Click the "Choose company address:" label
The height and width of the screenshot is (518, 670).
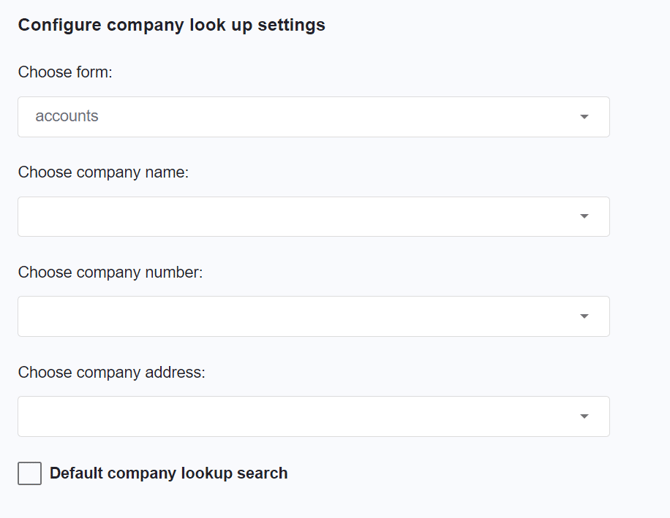[x=111, y=372]
